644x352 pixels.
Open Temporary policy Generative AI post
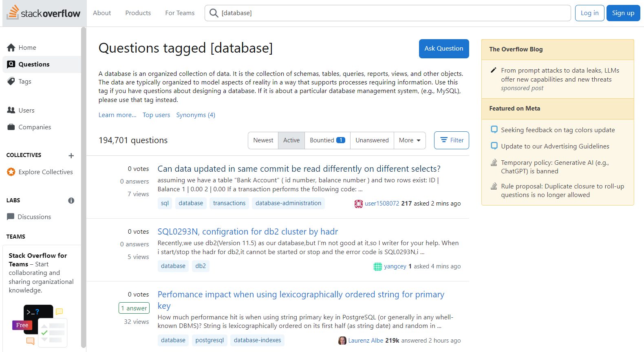pyautogui.click(x=555, y=167)
